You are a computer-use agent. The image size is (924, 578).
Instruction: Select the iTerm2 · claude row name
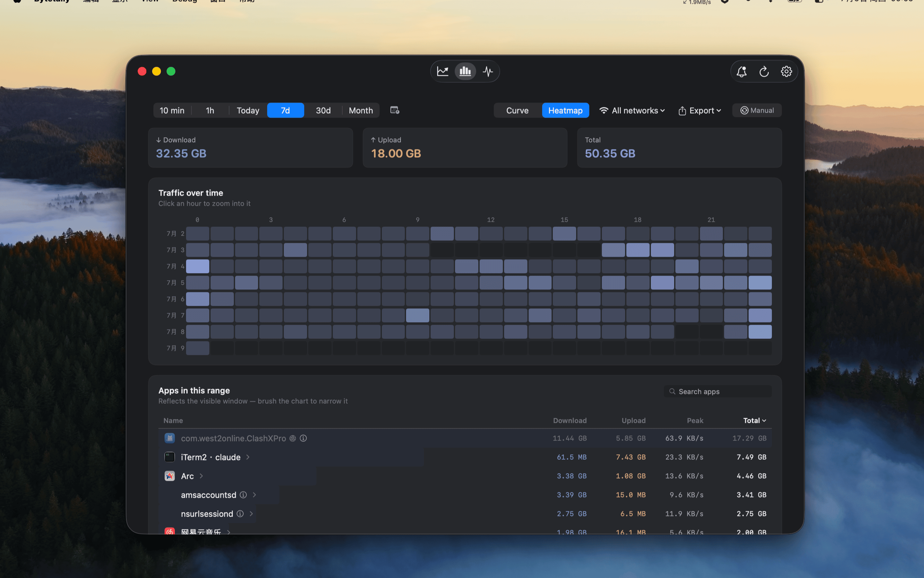[x=211, y=457]
